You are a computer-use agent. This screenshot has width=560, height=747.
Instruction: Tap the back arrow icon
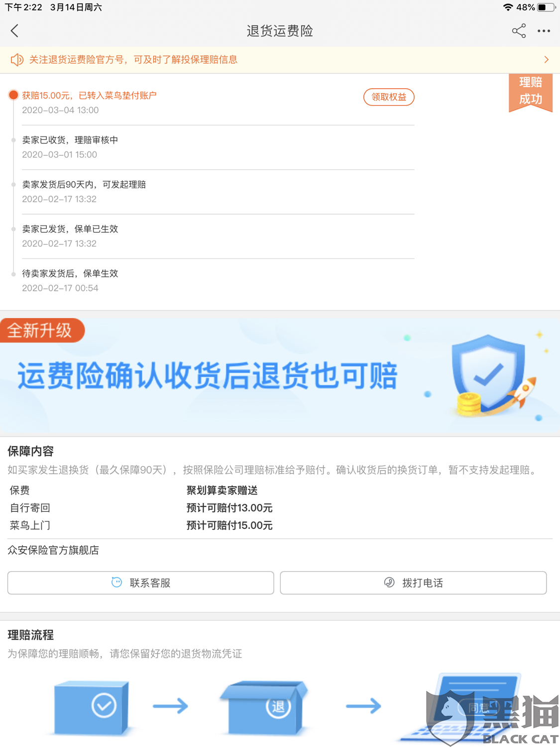(x=14, y=31)
